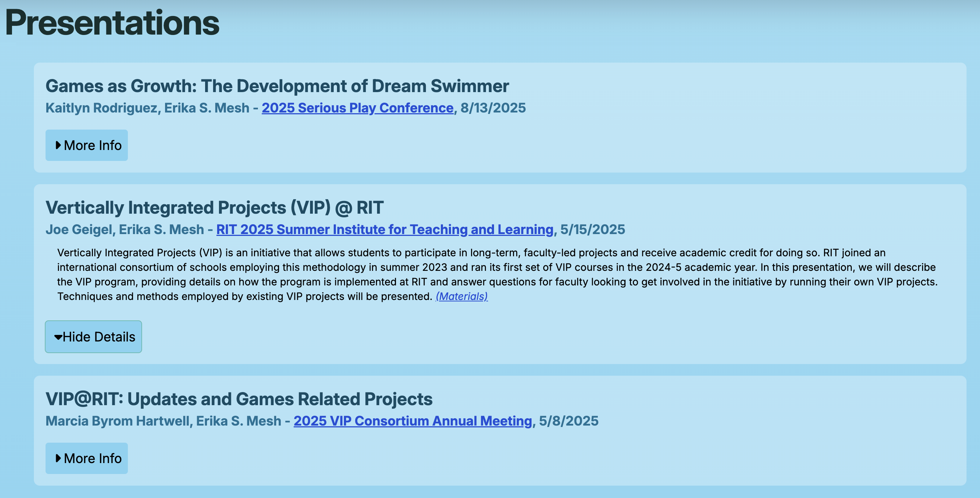Screen dimensions: 980x498
Task: Click the VIP initiative description paragraph
Action: click(495, 274)
